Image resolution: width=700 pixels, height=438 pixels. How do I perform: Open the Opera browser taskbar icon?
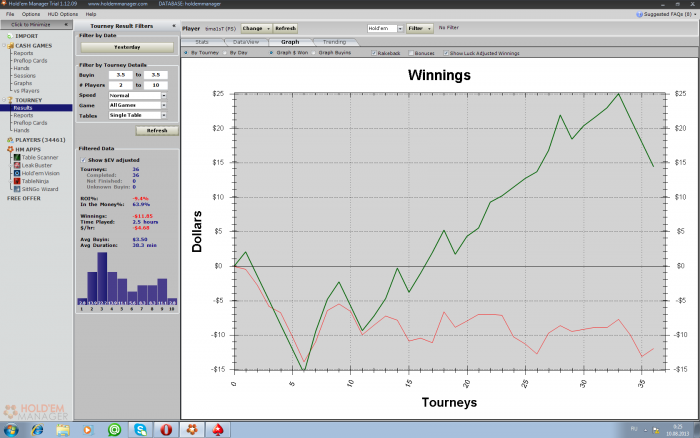[x=166, y=430]
